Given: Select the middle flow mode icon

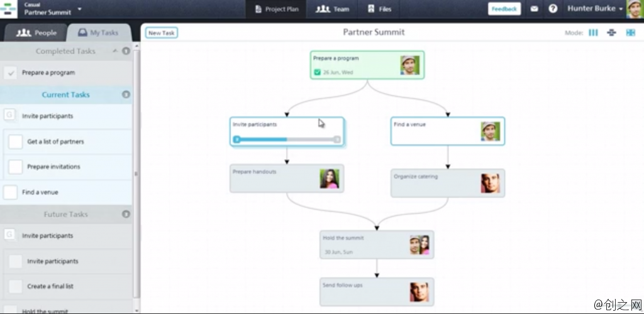Looking at the screenshot, I should point(611,33).
